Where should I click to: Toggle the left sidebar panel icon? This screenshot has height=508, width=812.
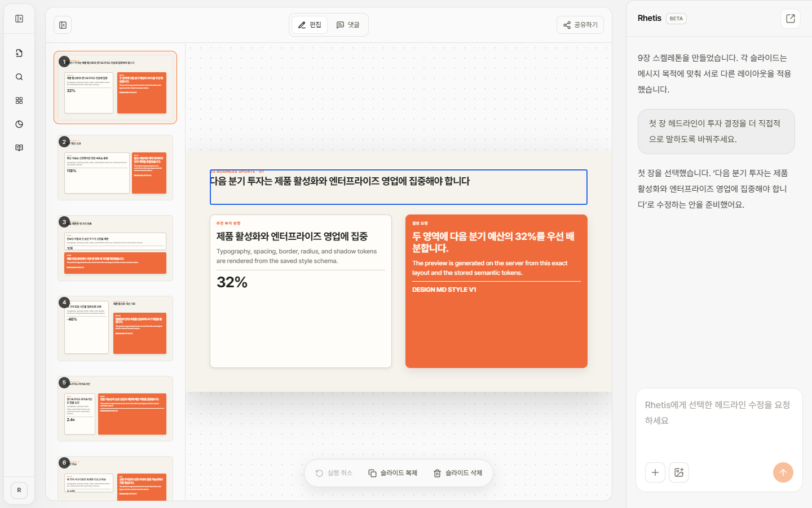tap(19, 19)
